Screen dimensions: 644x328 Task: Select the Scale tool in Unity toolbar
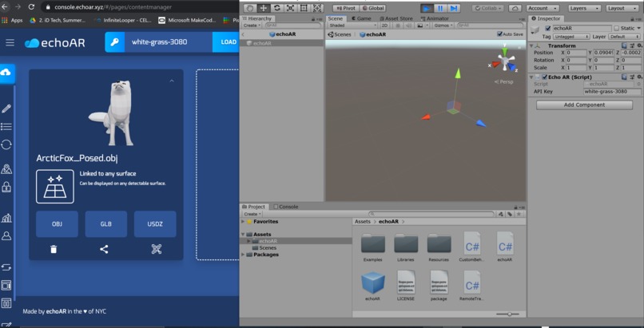[290, 8]
